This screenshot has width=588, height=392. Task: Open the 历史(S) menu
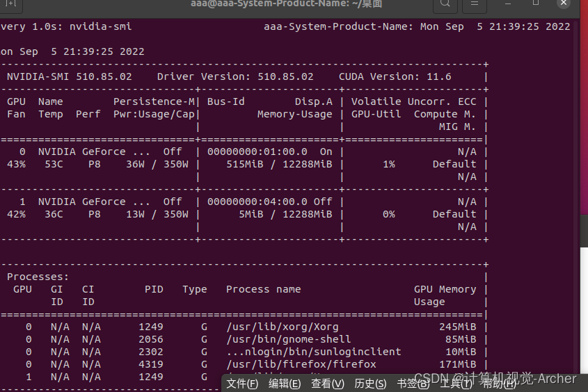click(370, 384)
